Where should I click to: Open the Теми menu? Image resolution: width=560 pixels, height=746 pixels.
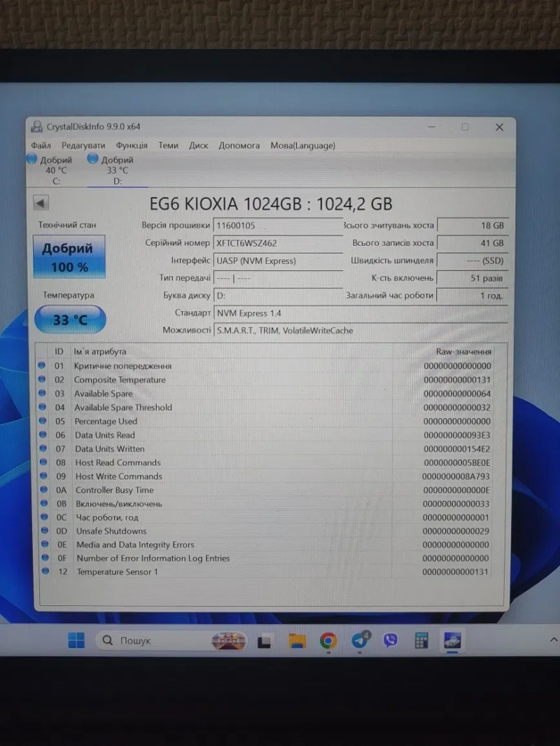click(168, 146)
